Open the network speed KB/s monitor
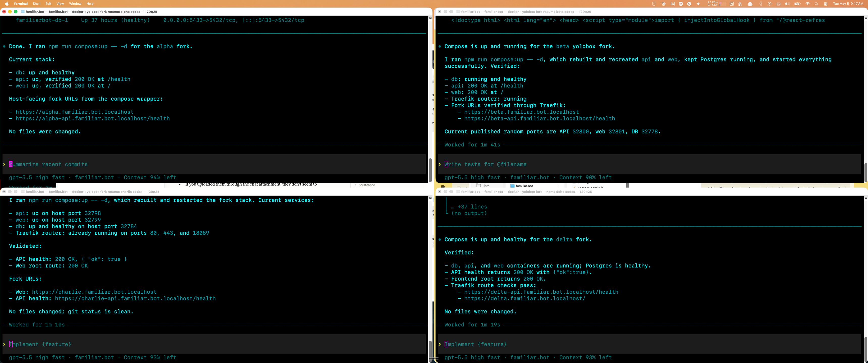The image size is (868, 363). [x=717, y=4]
